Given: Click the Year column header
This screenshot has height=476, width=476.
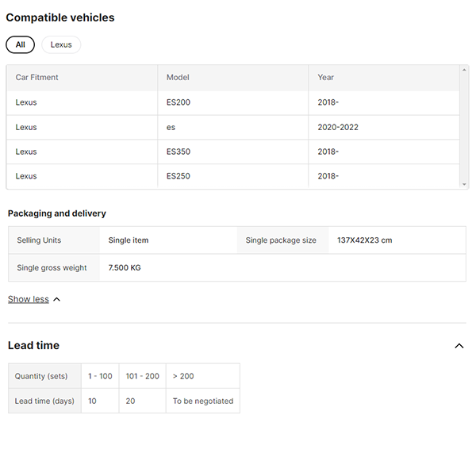Looking at the screenshot, I should coord(325,78).
